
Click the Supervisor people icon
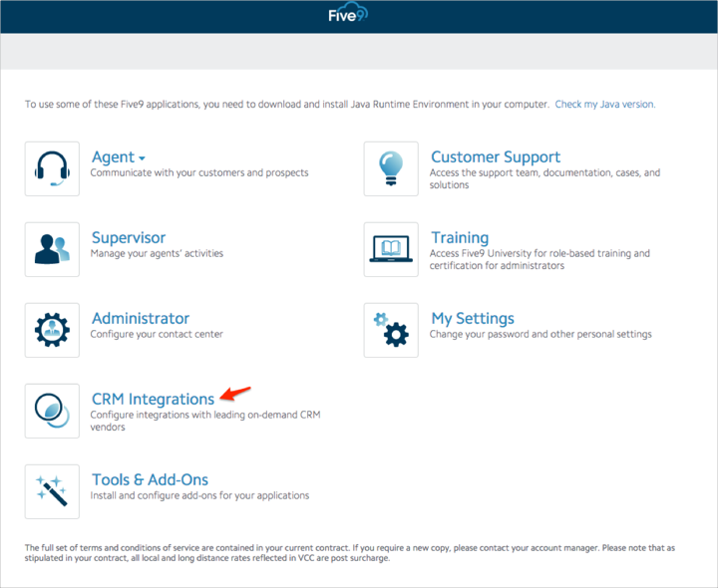pyautogui.click(x=52, y=249)
